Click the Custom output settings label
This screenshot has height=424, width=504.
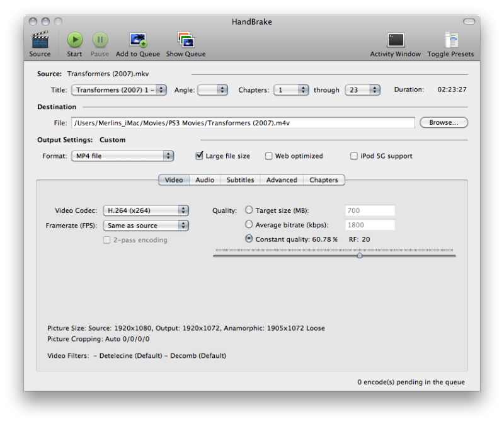coord(113,140)
